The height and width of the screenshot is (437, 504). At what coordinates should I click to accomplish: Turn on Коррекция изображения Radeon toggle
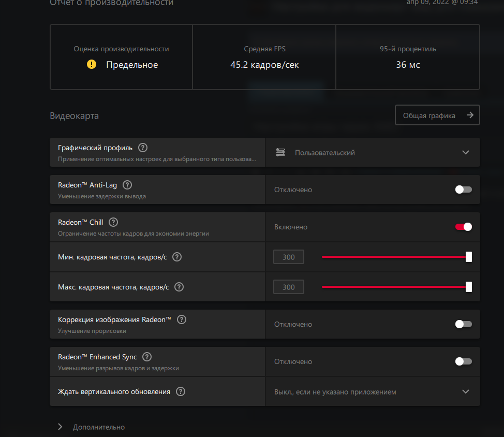coord(463,324)
